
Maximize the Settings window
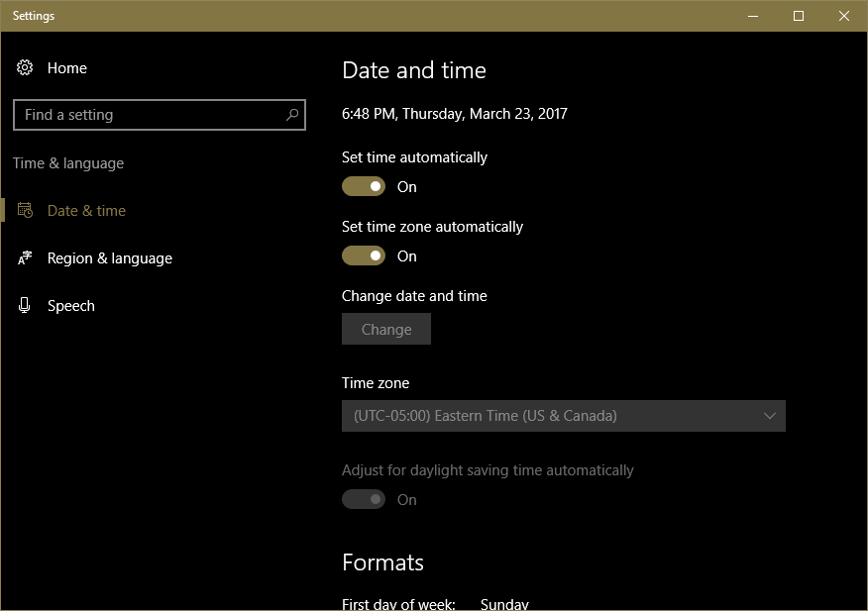(x=799, y=16)
